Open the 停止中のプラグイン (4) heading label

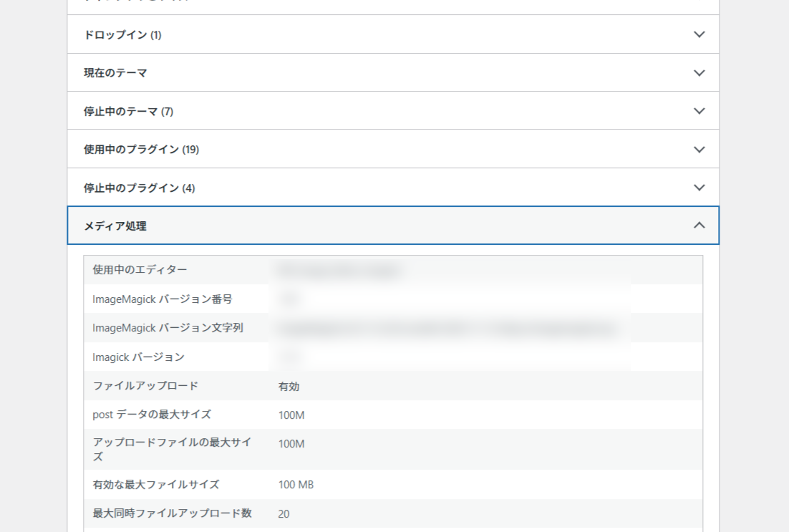pyautogui.click(x=139, y=188)
